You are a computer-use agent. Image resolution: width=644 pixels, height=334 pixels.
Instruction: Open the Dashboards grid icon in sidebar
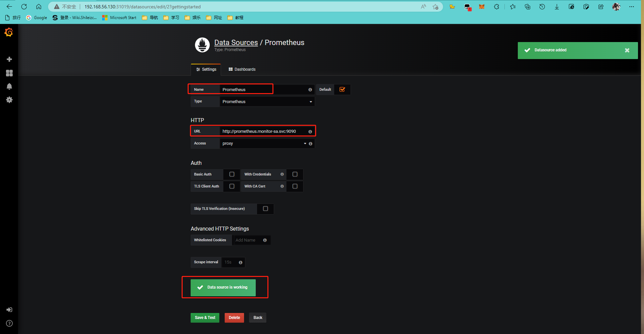[x=9, y=73]
